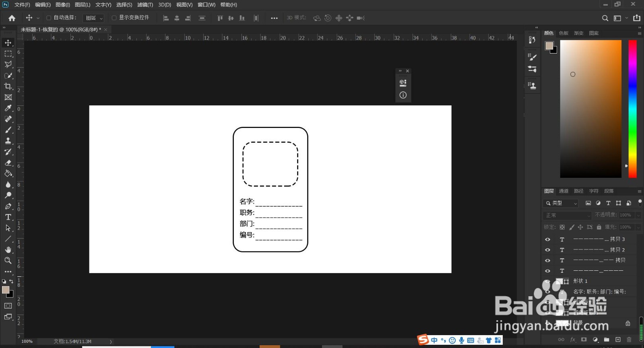Switch to the 色板 tab

564,33
